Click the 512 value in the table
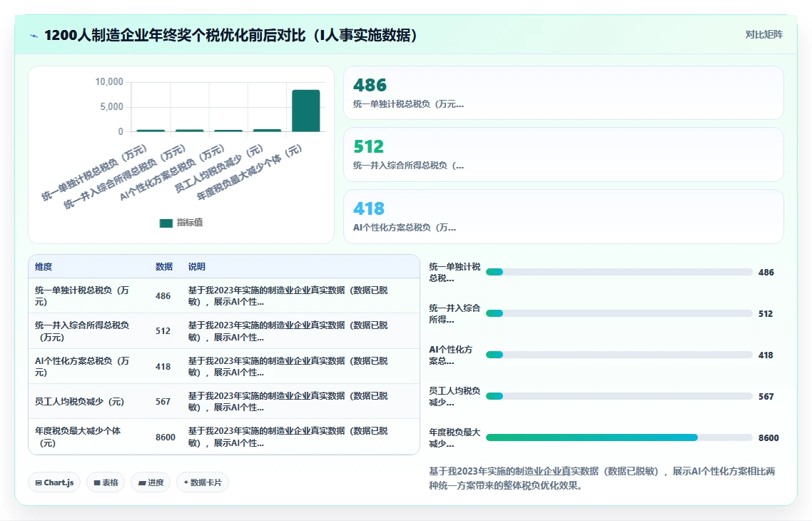This screenshot has height=521, width=812. coord(163,331)
